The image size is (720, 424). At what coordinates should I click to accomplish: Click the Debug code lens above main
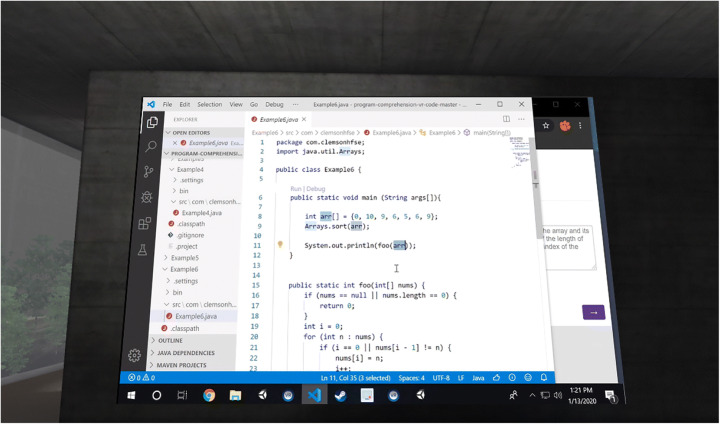pyautogui.click(x=315, y=189)
